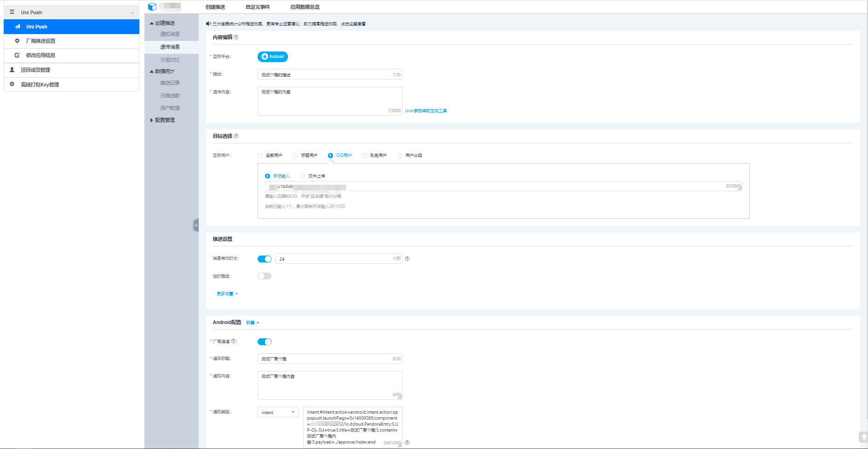Click the 描述 input field
Viewport: 868px width, 449px height.
(330, 74)
